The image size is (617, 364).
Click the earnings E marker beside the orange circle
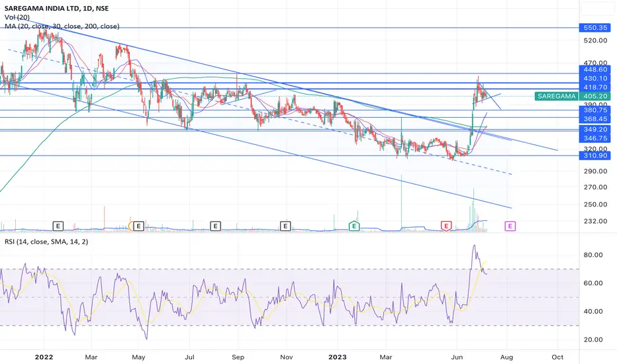click(138, 226)
